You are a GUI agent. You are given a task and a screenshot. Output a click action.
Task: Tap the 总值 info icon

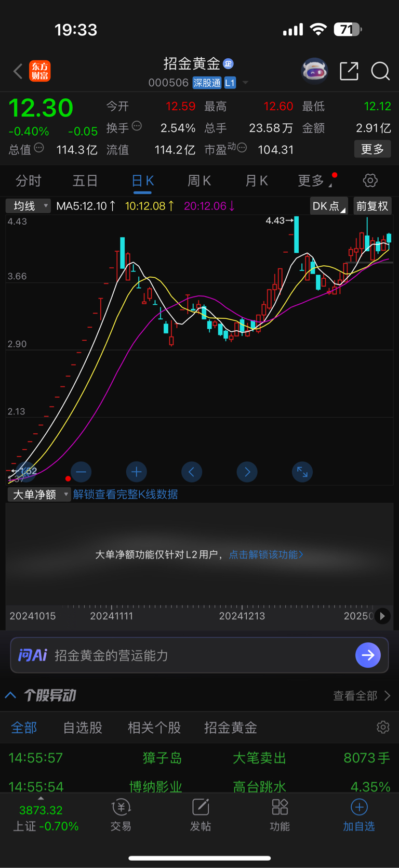(39, 148)
